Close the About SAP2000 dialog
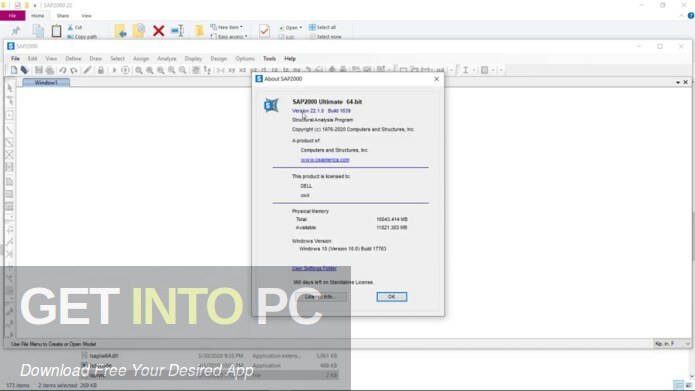 coord(436,78)
